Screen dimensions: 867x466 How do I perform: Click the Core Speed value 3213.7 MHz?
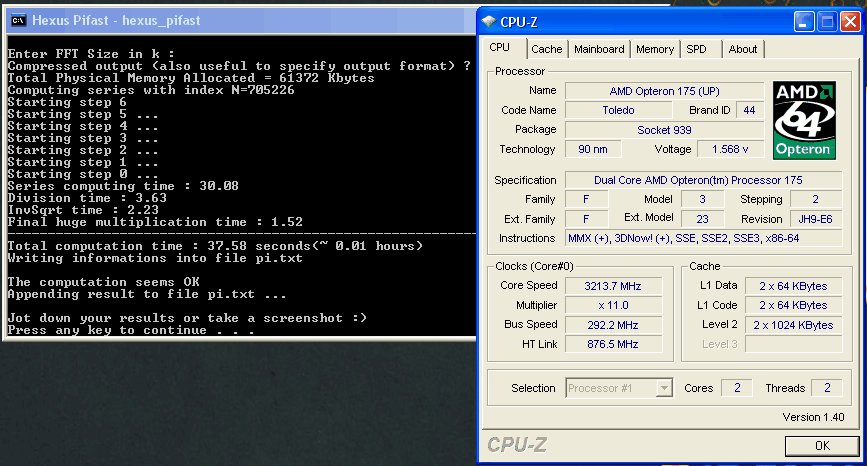pos(613,286)
